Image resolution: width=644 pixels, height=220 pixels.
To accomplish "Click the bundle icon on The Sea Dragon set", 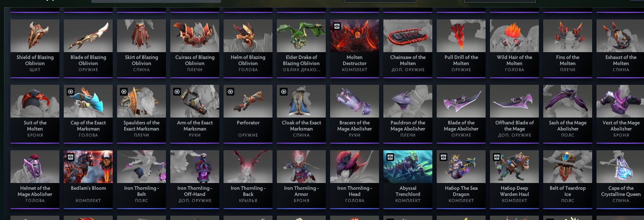I will pyautogui.click(x=443, y=157).
